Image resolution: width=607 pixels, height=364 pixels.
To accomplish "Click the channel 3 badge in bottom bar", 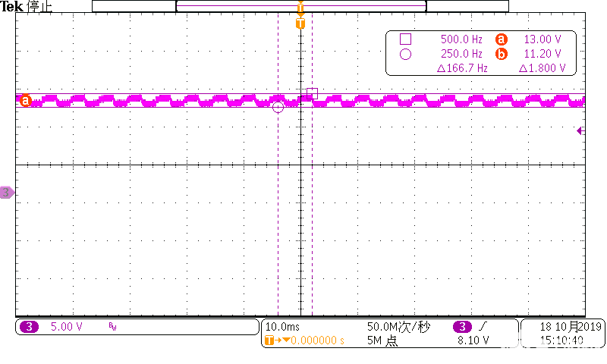I will pos(29,327).
